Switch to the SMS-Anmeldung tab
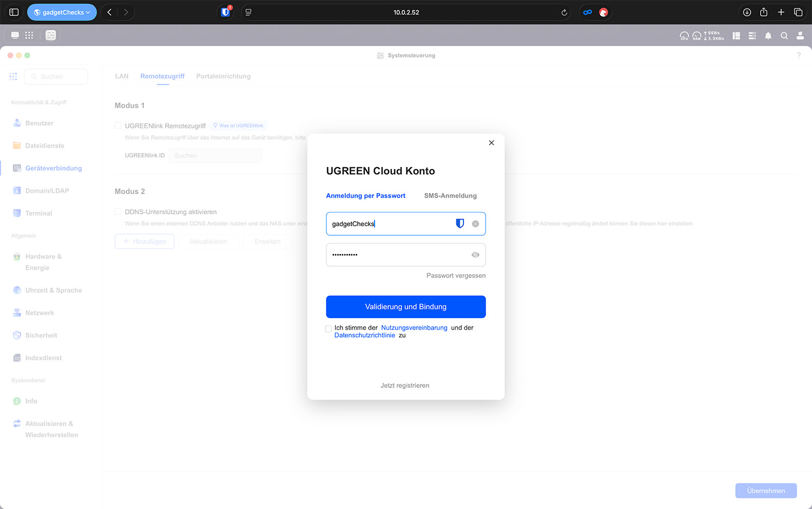 pyautogui.click(x=450, y=196)
